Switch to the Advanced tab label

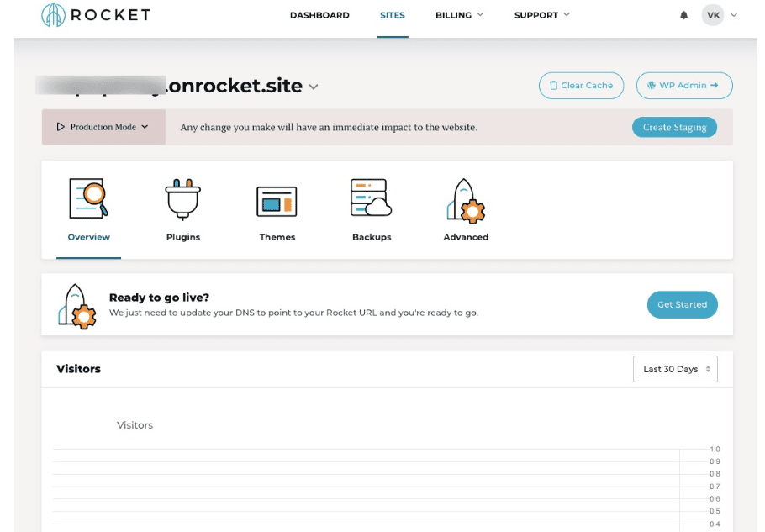click(x=466, y=237)
